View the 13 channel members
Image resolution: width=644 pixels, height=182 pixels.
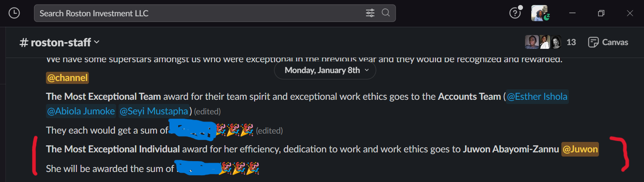click(x=550, y=42)
